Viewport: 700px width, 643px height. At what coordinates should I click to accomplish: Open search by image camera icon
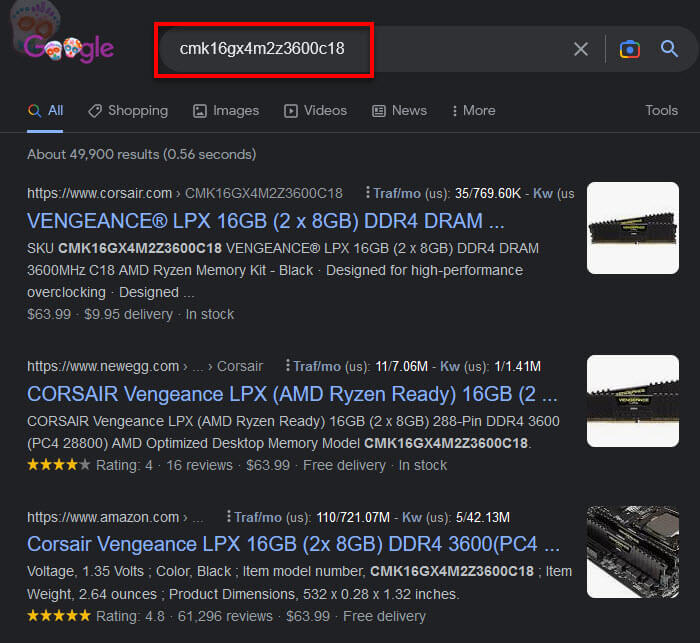629,49
